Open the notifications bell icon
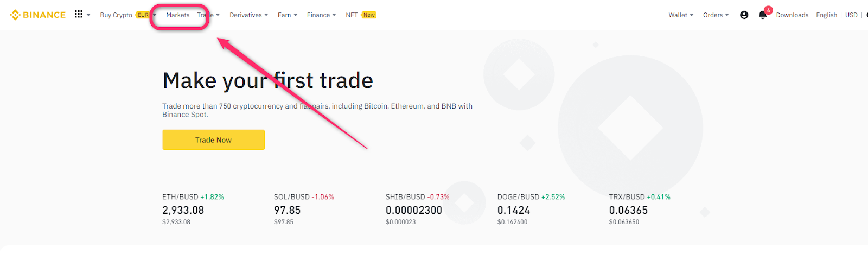This screenshot has height=260, width=868. coord(763,15)
